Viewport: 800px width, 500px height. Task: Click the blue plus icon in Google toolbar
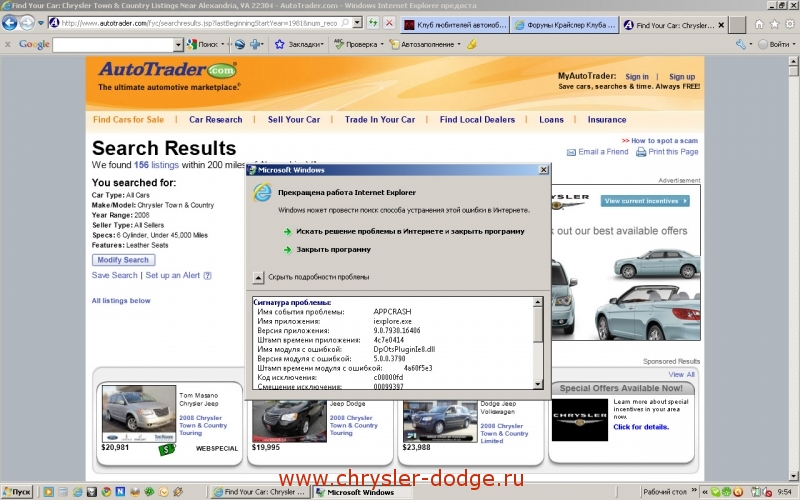(255, 44)
